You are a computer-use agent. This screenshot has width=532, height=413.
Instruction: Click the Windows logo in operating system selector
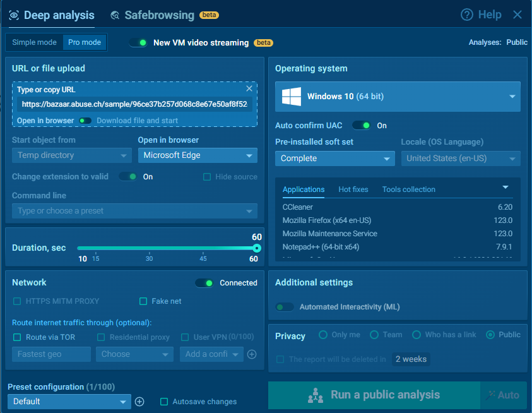291,97
